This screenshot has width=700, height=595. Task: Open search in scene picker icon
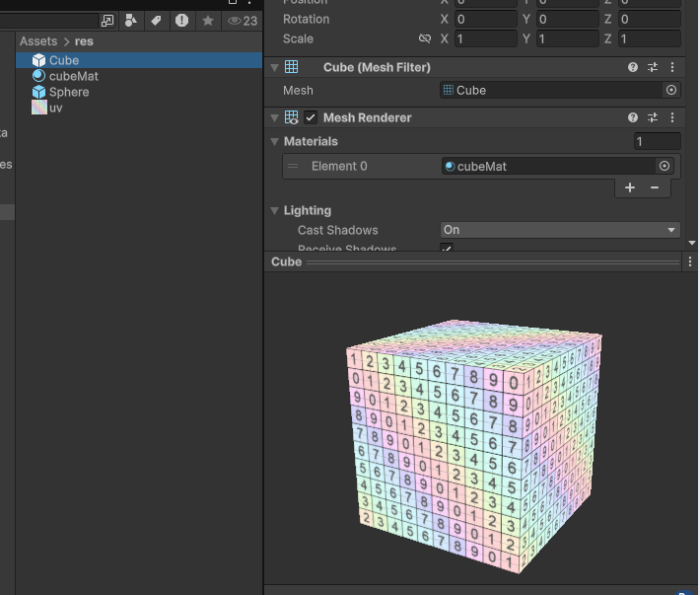(107, 21)
